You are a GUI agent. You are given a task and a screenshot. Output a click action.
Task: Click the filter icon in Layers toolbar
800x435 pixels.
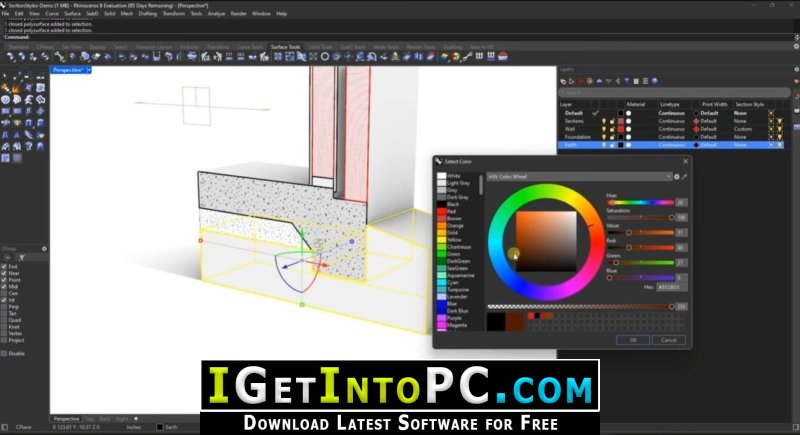(x=627, y=81)
